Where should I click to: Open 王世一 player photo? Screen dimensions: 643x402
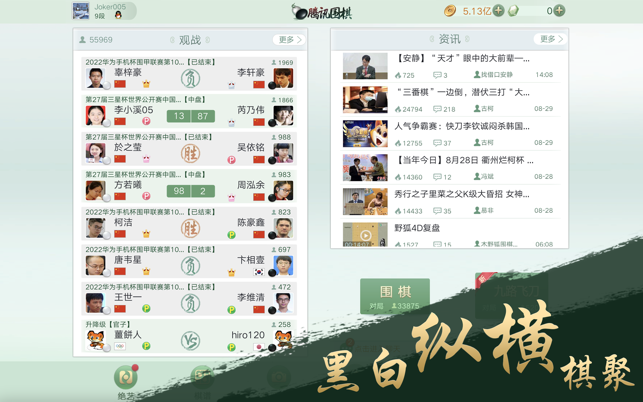pyautogui.click(x=95, y=303)
